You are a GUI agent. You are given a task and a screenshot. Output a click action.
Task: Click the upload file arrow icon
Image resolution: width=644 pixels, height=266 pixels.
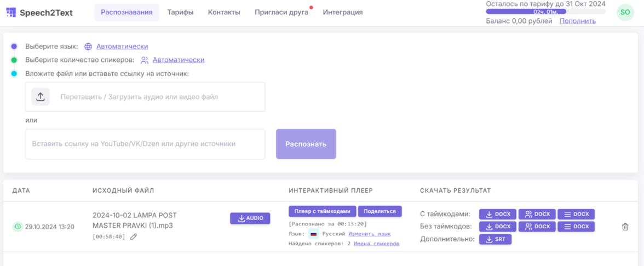pos(41,97)
